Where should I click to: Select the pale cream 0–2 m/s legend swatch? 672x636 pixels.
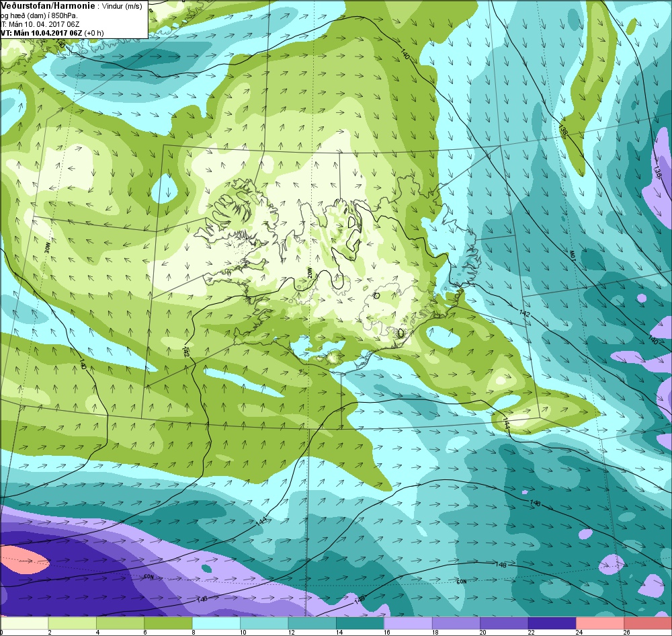[x=24, y=623]
